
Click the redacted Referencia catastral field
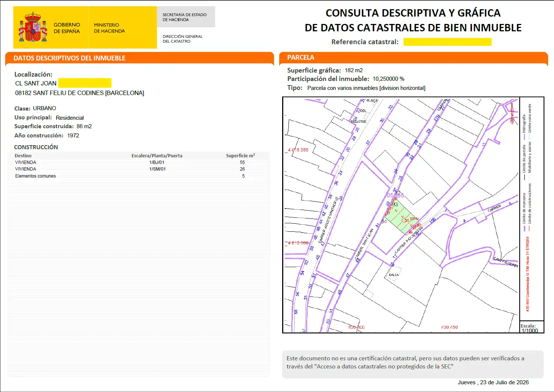point(447,42)
